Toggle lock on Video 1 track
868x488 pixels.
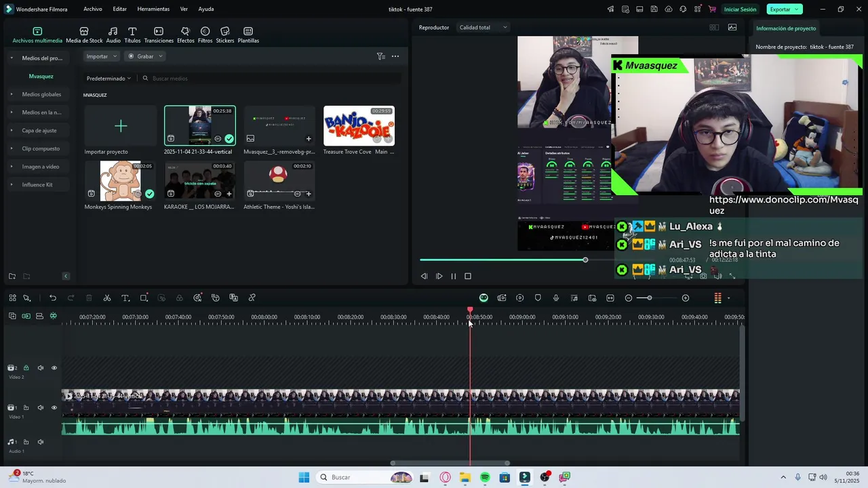26,408
